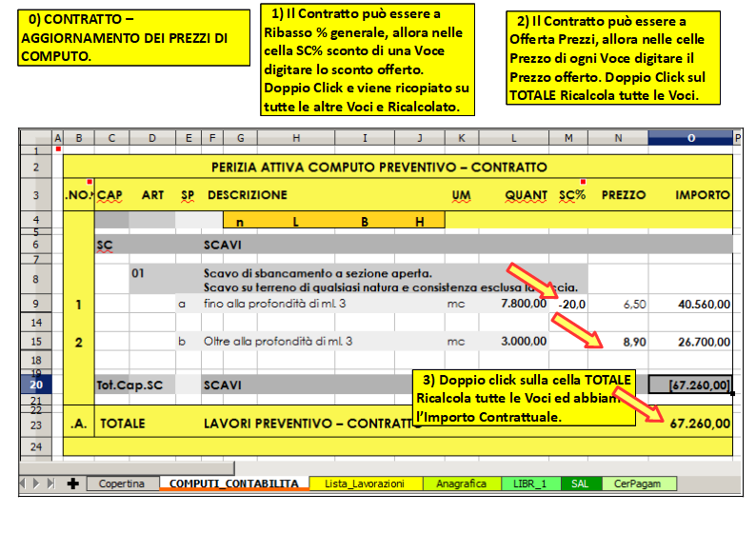Open the SAL sheet tab
The height and width of the screenshot is (533, 756).
click(x=580, y=484)
